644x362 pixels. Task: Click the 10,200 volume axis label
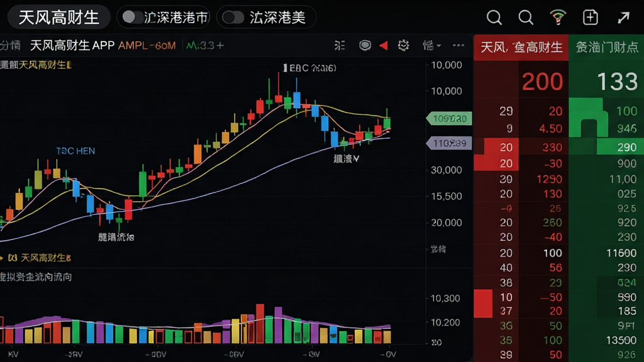point(445,322)
